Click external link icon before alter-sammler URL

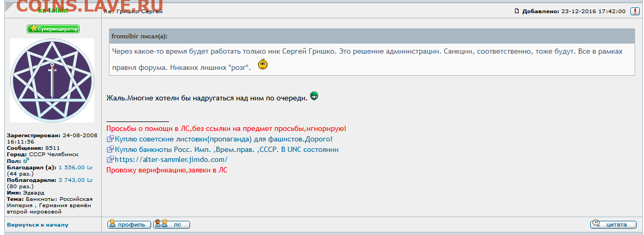click(x=110, y=159)
